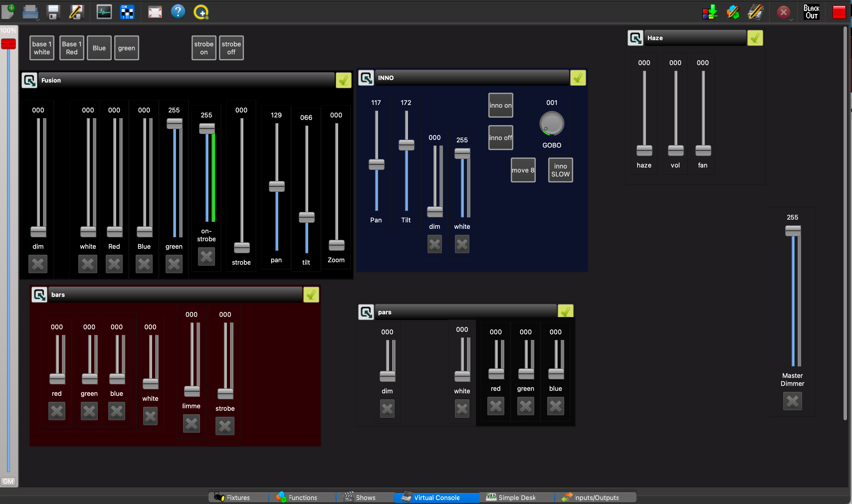852x504 pixels.
Task: Toggle the Black Out button
Action: coord(811,12)
